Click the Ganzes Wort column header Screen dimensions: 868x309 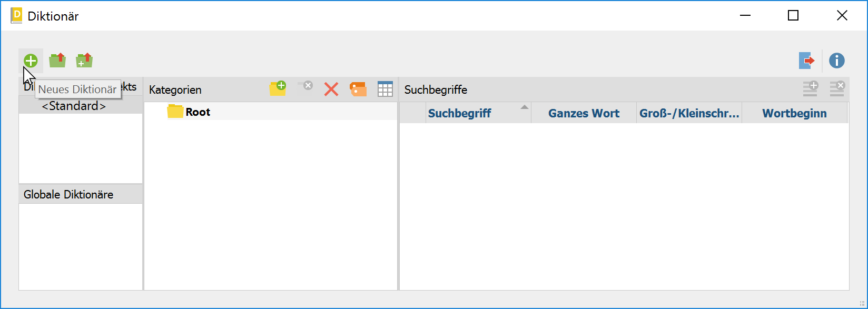[584, 113]
